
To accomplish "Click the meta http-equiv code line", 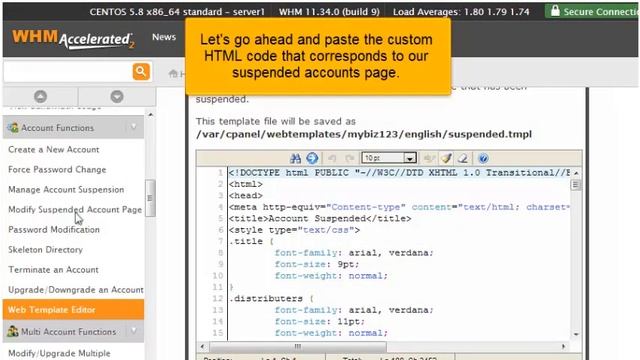I will 399,207.
